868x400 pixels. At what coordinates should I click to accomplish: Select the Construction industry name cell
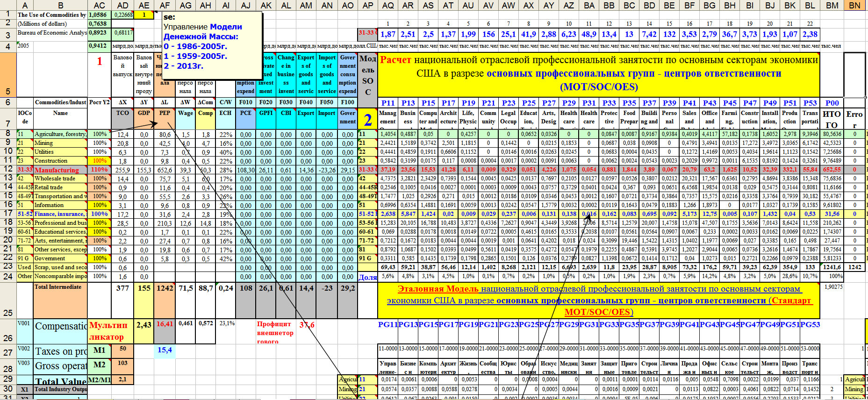(x=60, y=161)
